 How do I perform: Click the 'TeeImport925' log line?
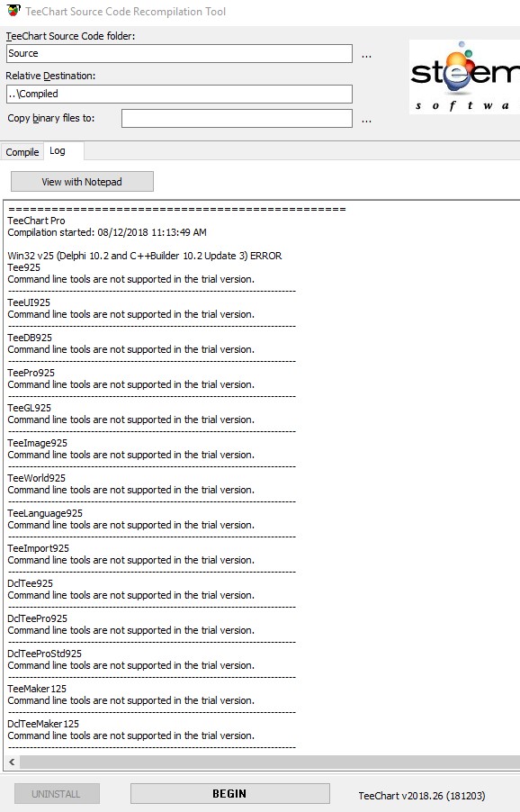click(39, 548)
